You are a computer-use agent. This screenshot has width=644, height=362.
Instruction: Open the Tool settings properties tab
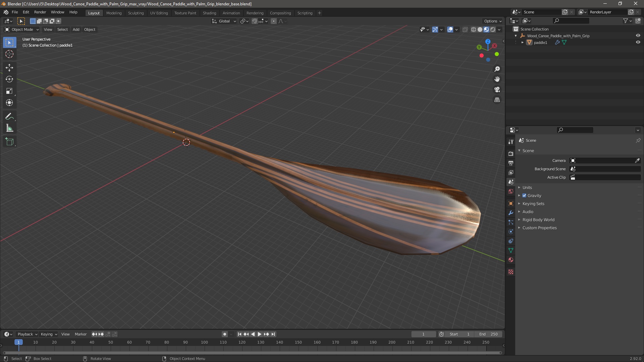tap(511, 142)
